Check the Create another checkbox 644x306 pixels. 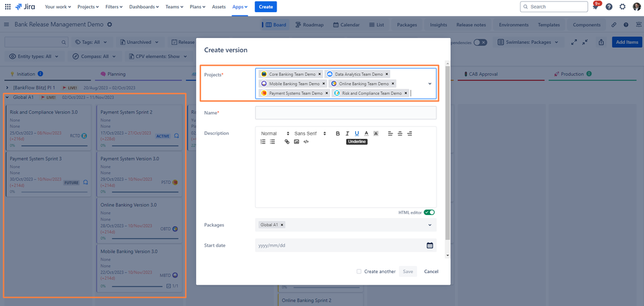(359, 271)
